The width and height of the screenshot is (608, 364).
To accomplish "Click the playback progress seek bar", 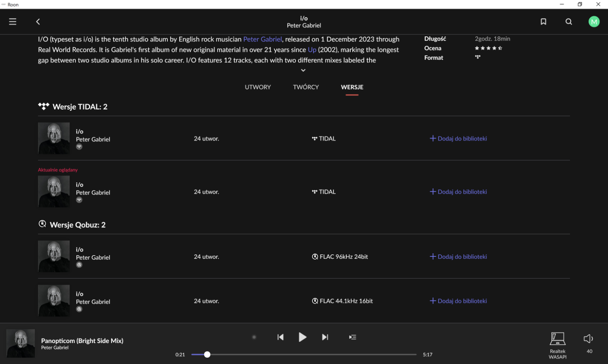I will 304,354.
